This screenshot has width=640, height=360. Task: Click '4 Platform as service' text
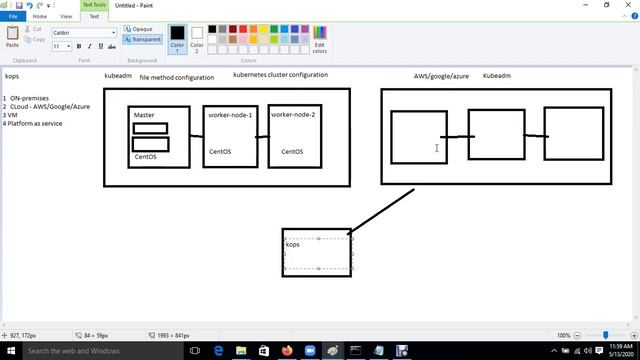pos(33,123)
